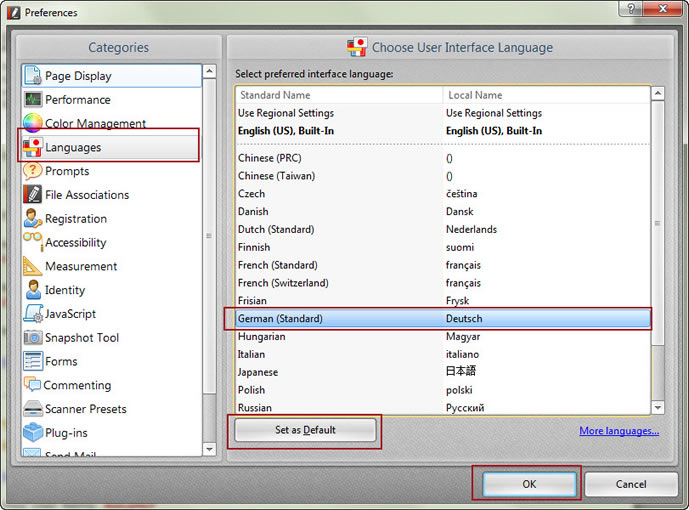Open the Color Management settings
Image resolution: width=689 pixels, height=510 pixels.
click(112, 123)
